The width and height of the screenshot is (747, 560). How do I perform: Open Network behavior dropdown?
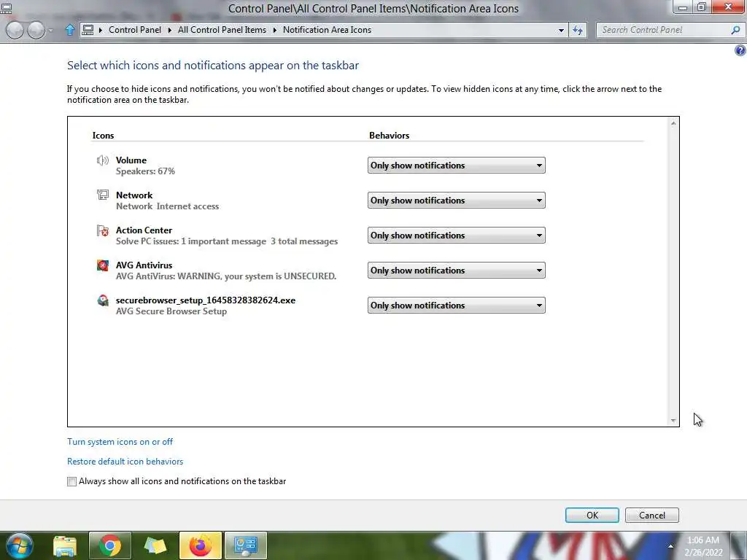[457, 201]
